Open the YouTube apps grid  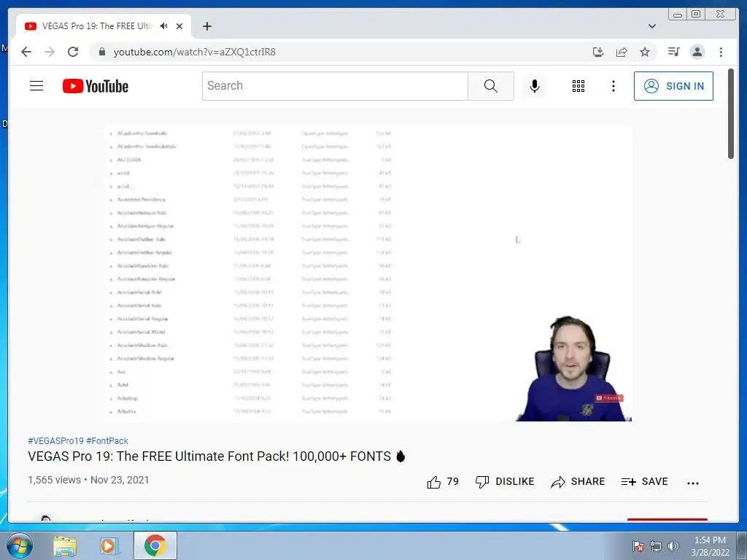point(578,86)
